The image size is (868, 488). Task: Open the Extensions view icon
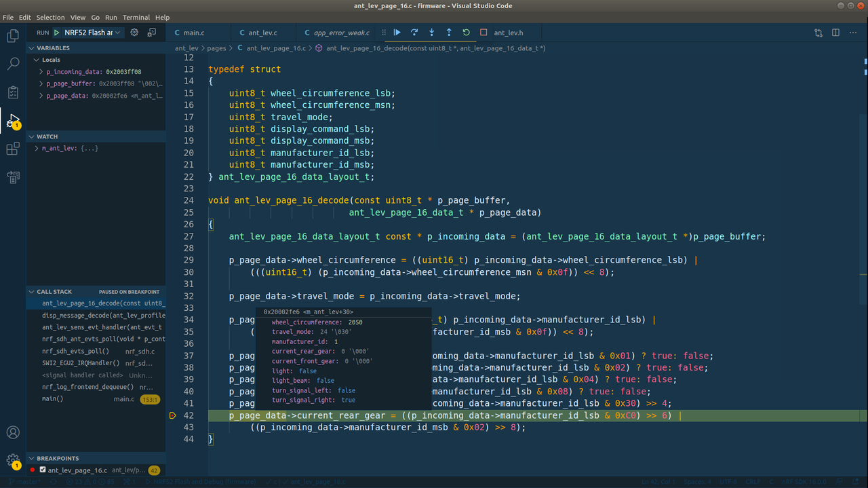13,149
